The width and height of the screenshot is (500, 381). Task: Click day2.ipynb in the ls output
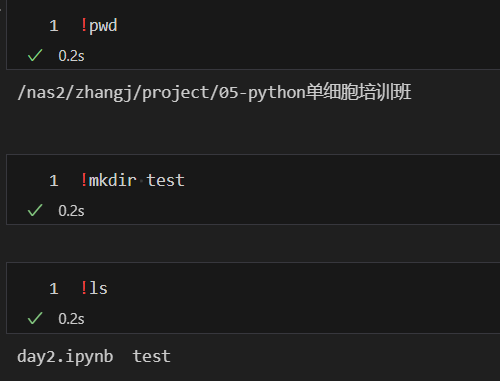(65, 357)
